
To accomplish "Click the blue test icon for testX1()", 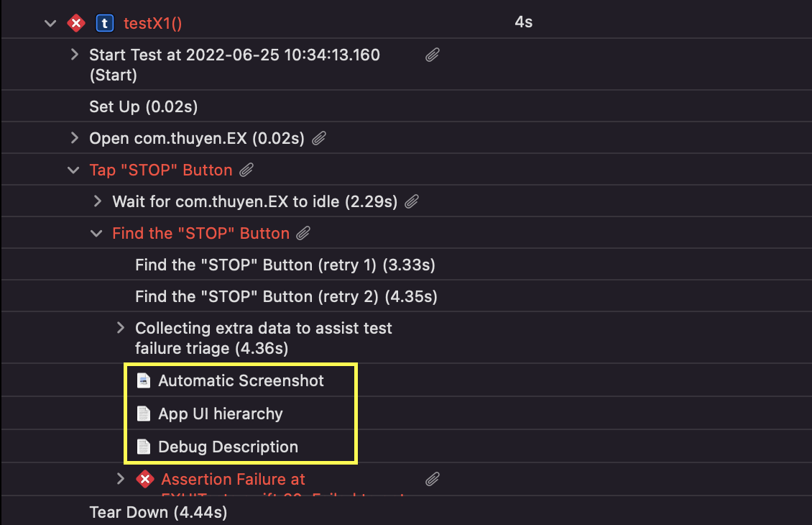I will pos(104,23).
